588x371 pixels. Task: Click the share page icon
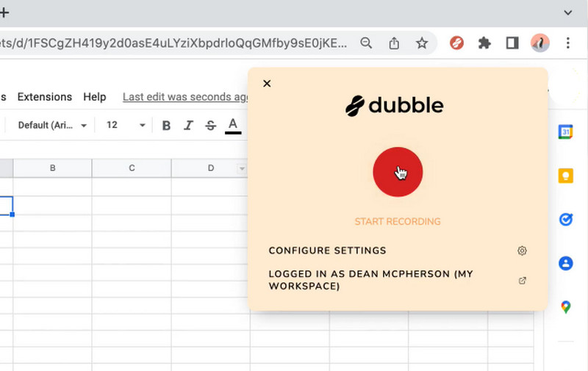pyautogui.click(x=394, y=43)
